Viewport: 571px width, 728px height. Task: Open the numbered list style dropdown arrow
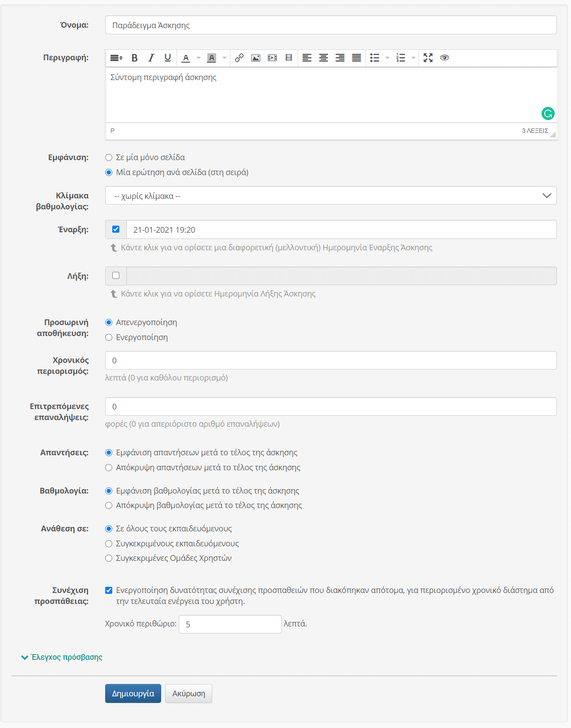tap(413, 58)
